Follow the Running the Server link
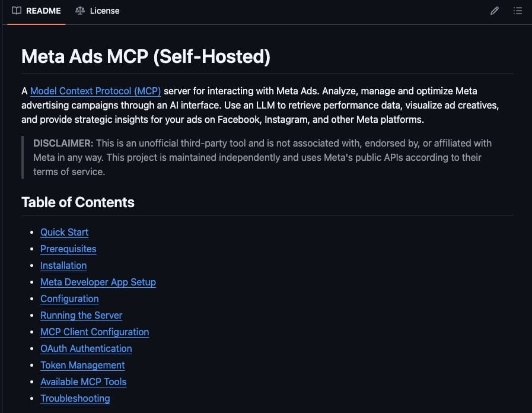This screenshot has width=532, height=413. [x=81, y=315]
